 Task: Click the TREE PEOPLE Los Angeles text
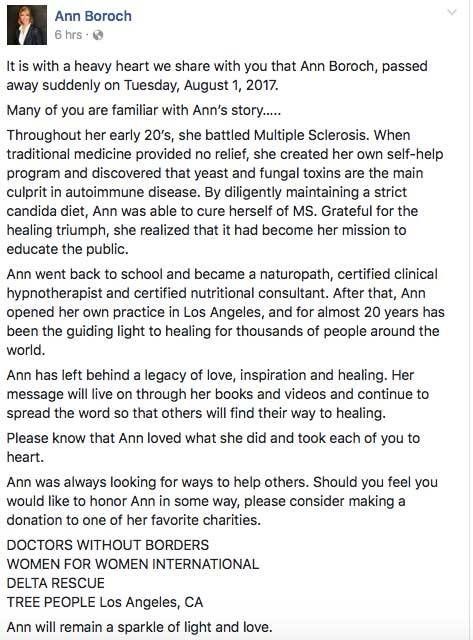click(x=104, y=602)
